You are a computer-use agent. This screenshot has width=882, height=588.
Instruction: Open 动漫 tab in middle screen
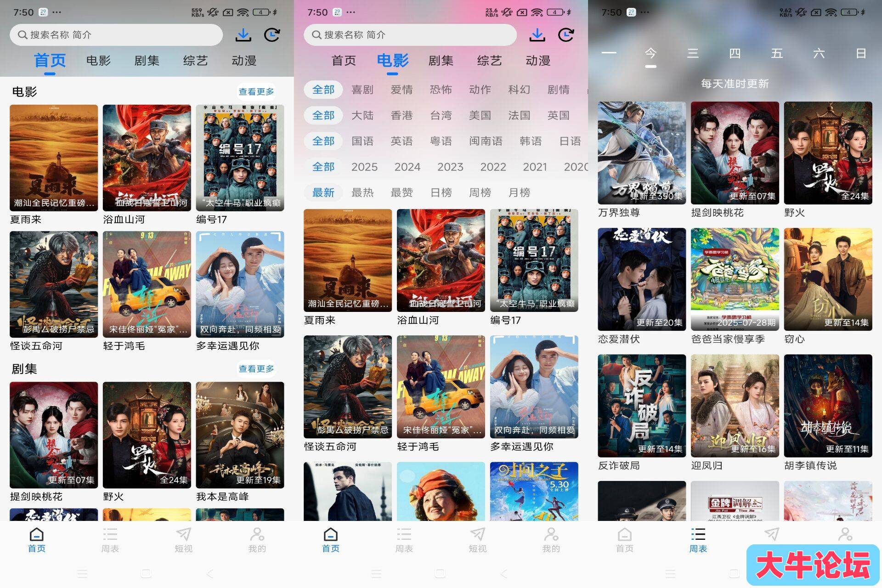[538, 61]
